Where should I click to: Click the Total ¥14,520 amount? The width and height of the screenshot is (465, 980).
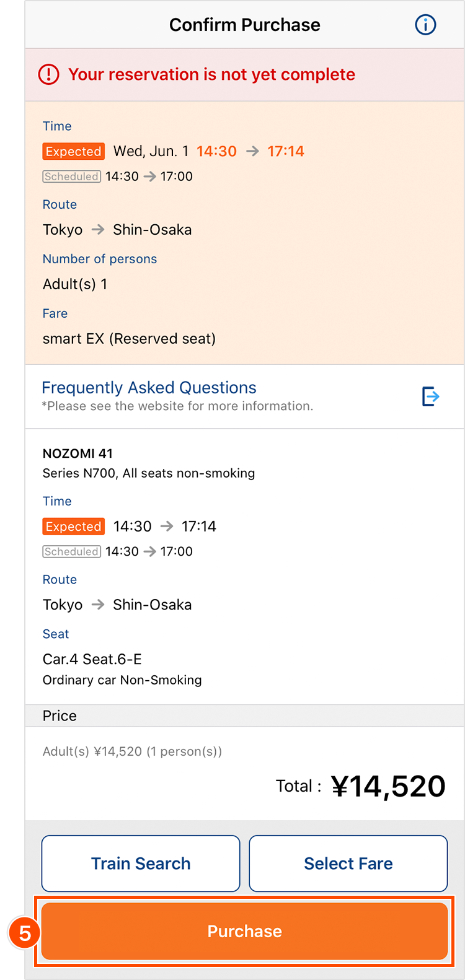[x=388, y=787]
